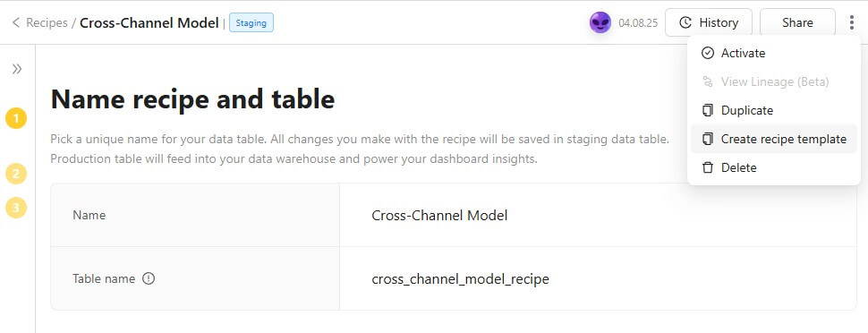The image size is (868, 333).
Task: Select Create recipe template option
Action: tap(773, 139)
